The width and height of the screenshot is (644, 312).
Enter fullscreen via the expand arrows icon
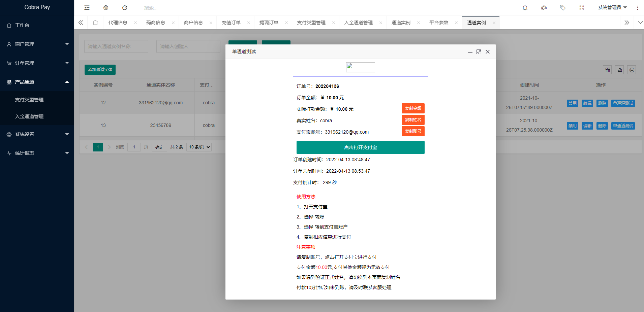(x=581, y=7)
